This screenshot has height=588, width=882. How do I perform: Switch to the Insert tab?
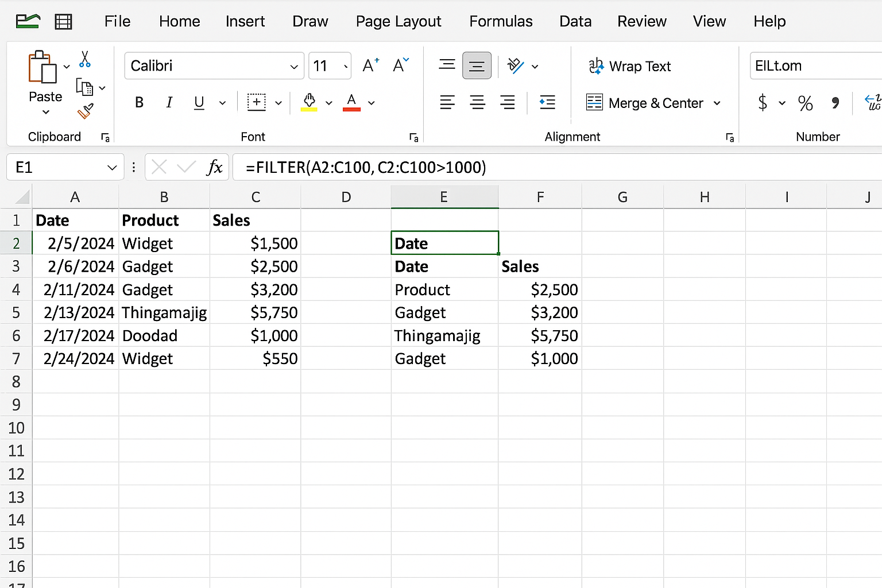click(245, 21)
